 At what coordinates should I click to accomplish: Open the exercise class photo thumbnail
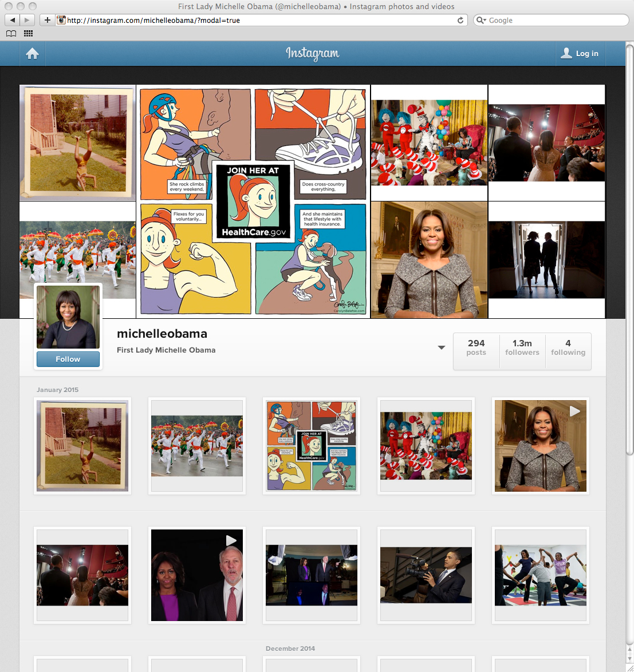[x=540, y=575]
